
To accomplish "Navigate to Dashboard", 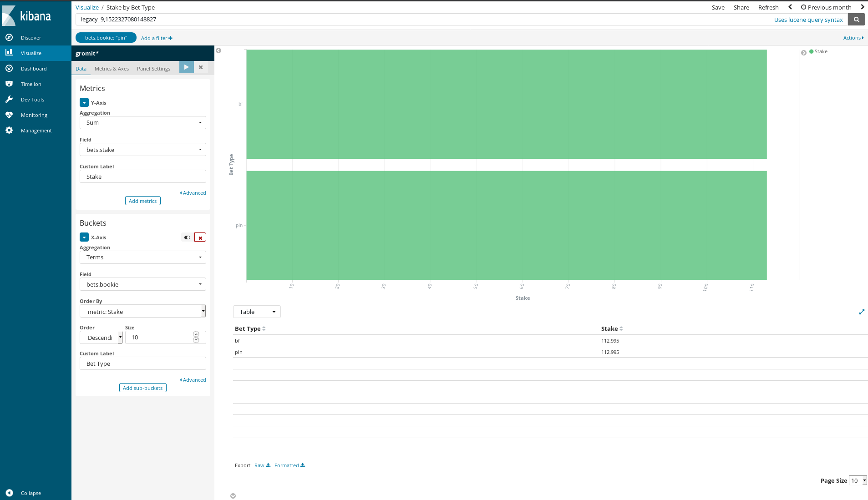I will (34, 68).
